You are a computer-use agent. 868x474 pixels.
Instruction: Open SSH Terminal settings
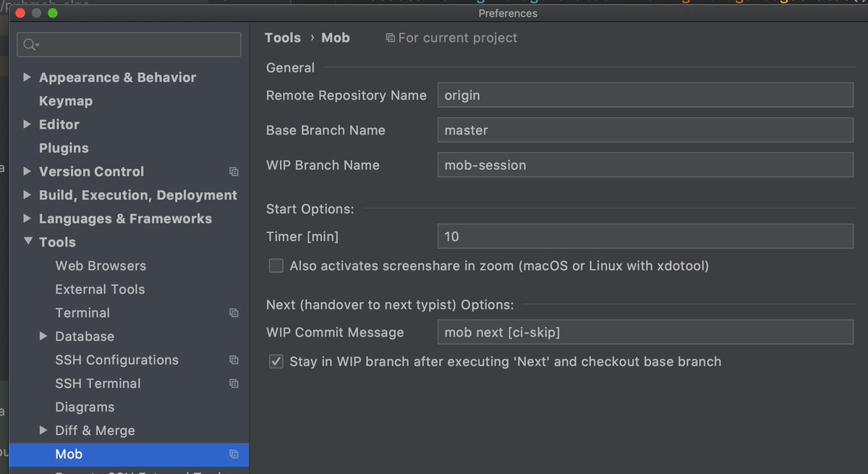coord(98,384)
